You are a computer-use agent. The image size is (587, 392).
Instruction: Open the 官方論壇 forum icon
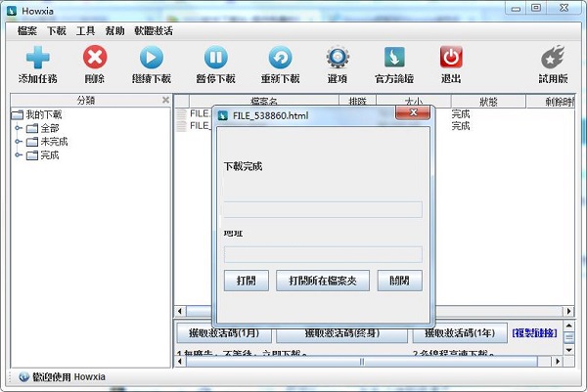point(394,57)
